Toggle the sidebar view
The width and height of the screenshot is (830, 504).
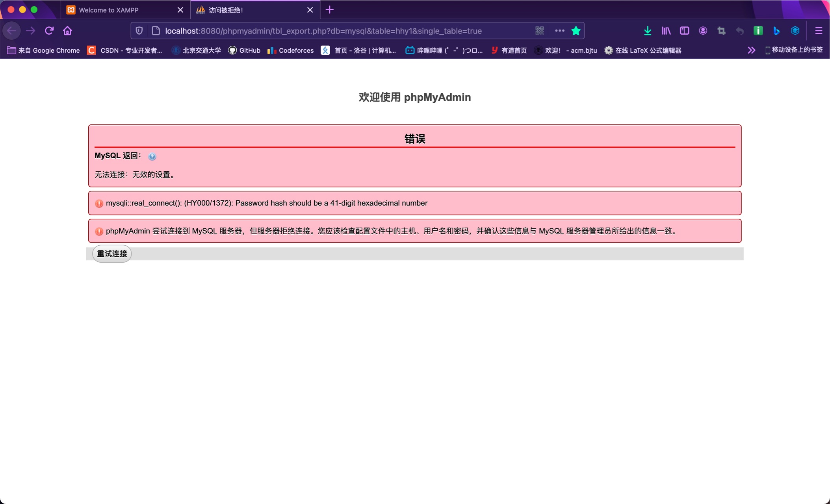[685, 31]
